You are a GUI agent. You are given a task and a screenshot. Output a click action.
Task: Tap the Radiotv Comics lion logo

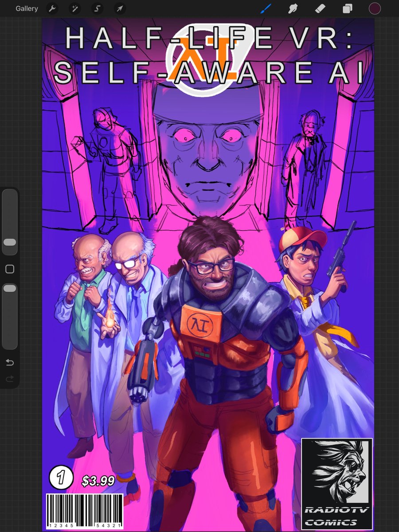(337, 484)
